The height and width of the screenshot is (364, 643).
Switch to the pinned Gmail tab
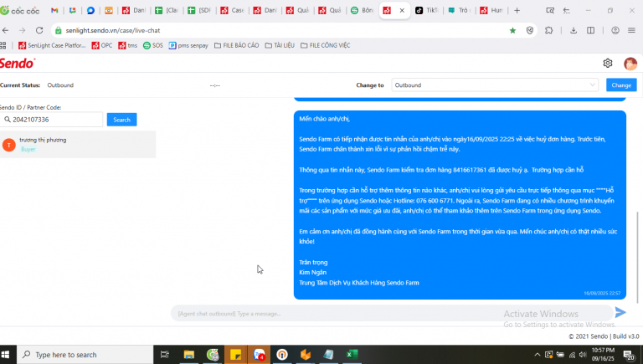[54, 11]
